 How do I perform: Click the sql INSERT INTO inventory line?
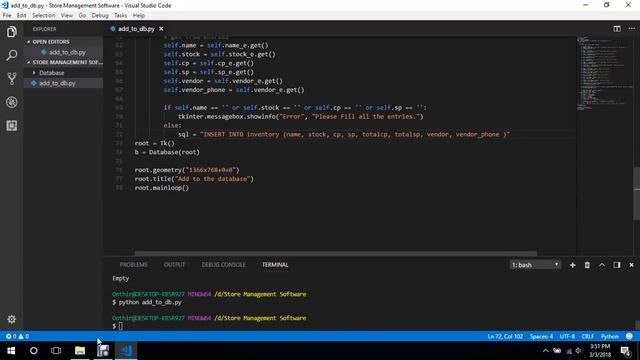click(x=344, y=134)
